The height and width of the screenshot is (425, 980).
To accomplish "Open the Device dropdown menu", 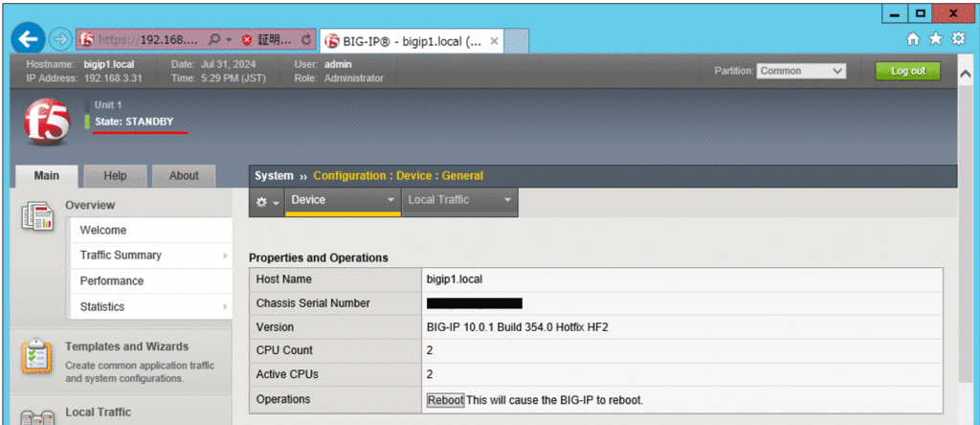I will click(344, 201).
